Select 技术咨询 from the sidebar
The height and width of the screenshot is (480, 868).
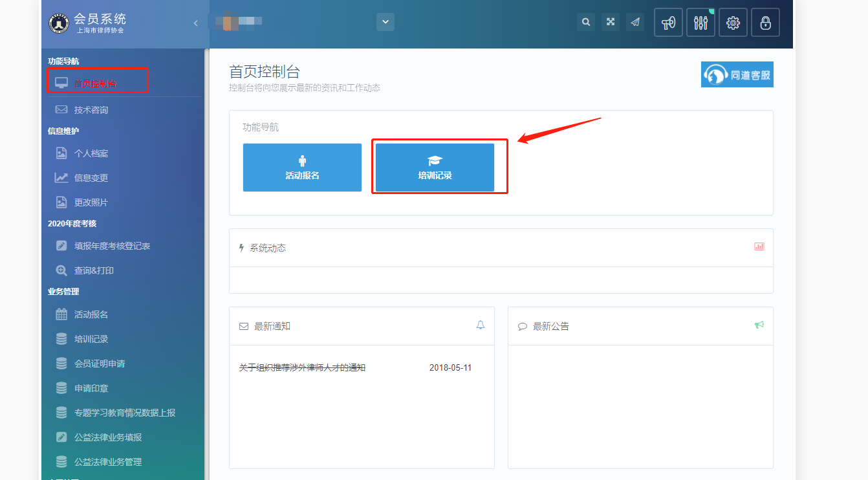click(x=91, y=110)
